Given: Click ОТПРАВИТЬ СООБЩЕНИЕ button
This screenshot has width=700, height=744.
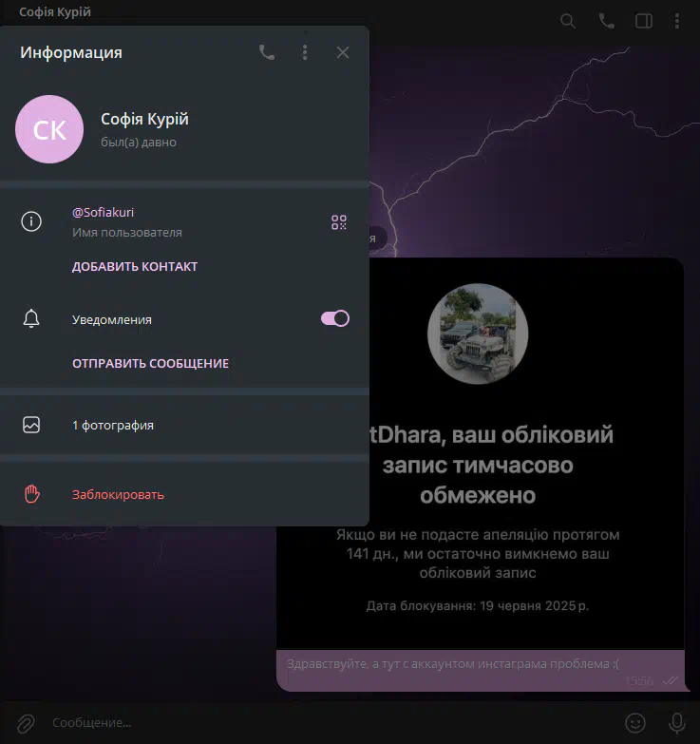Looking at the screenshot, I should coord(150,364).
